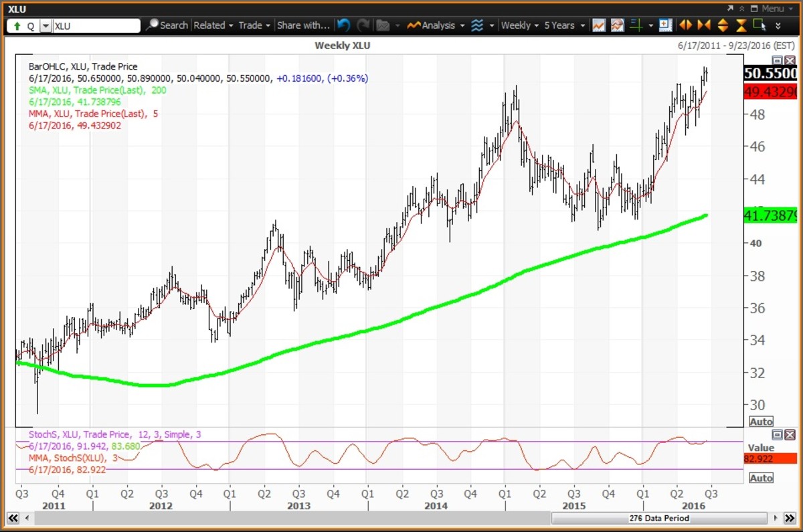Screen dimensions: 803x532
Task: Expand the Analysis dropdown
Action: (435, 25)
